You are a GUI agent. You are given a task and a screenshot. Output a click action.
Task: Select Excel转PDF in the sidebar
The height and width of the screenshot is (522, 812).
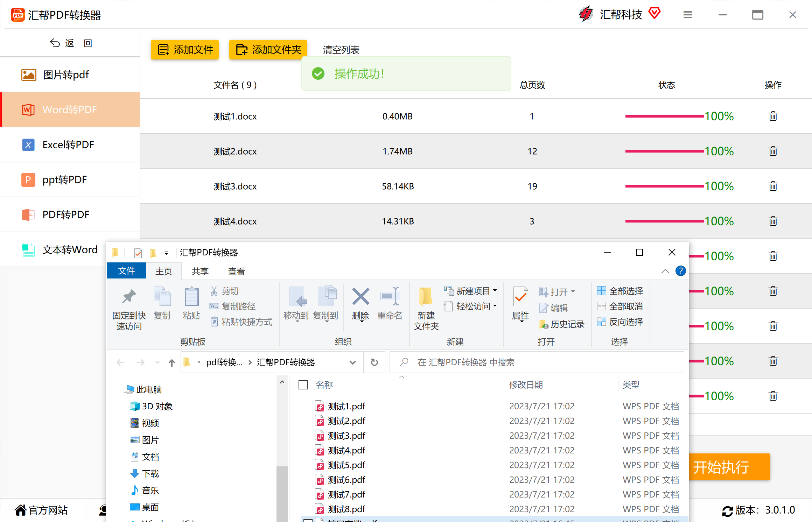click(x=70, y=144)
